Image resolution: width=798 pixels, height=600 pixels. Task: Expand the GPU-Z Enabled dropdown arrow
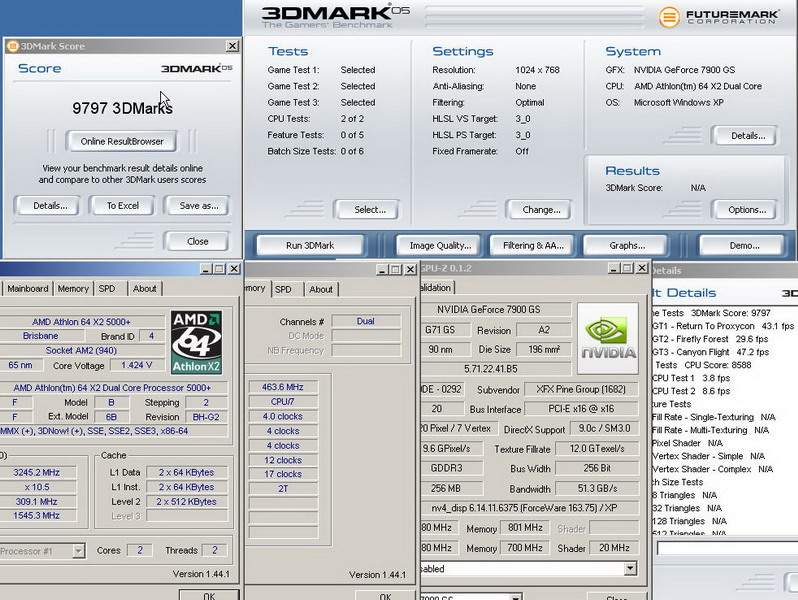(630, 568)
